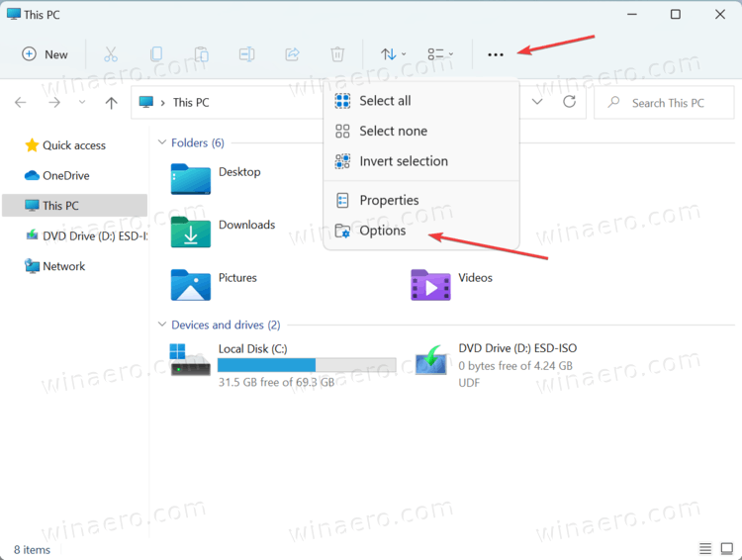Open Properties from the overflow menu
The width and height of the screenshot is (742, 560).
click(x=421, y=200)
